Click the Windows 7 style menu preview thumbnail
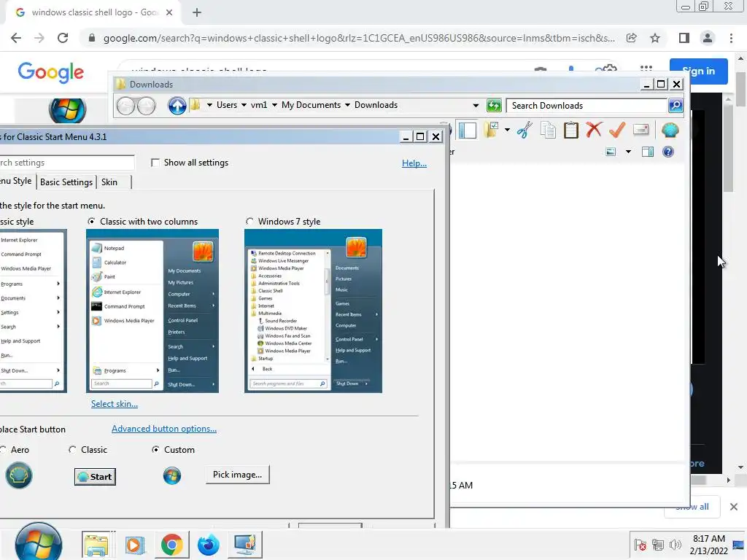Viewport: 747px width, 560px height. tap(313, 311)
